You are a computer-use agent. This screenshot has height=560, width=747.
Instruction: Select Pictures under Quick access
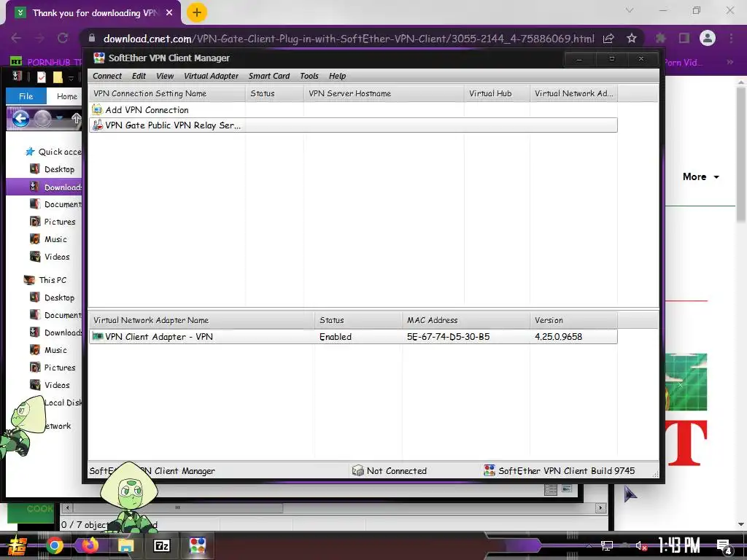tap(53, 222)
